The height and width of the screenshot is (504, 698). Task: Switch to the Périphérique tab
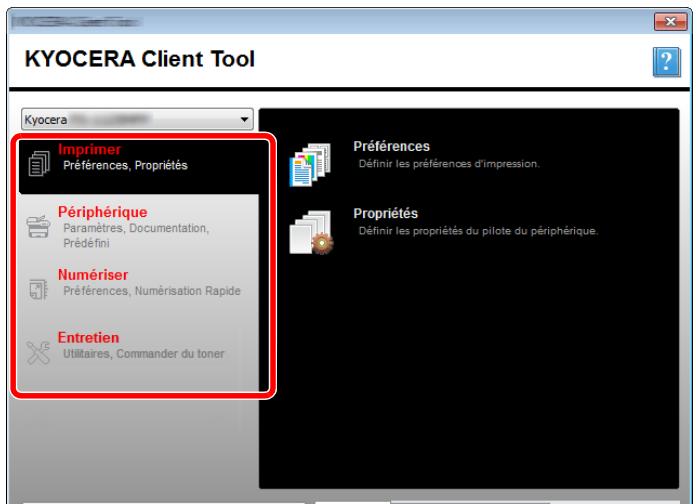(102, 212)
